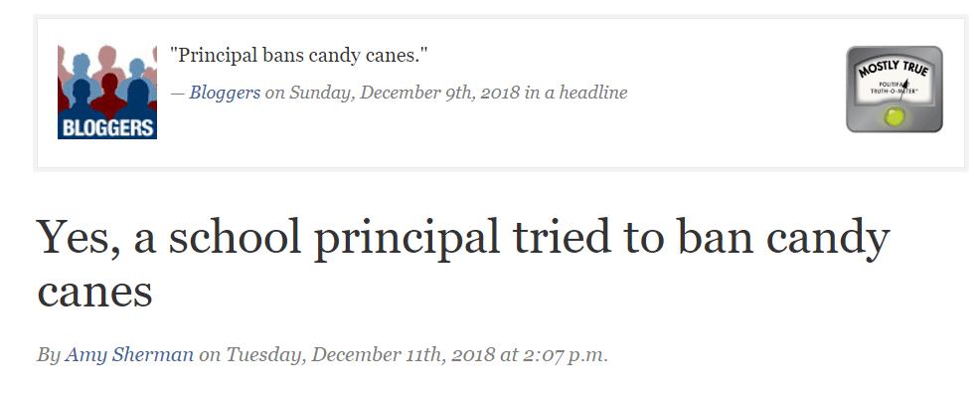Click the MOSTLY TRUE rating text on meter
This screenshot has height=401, width=980.
click(x=895, y=69)
